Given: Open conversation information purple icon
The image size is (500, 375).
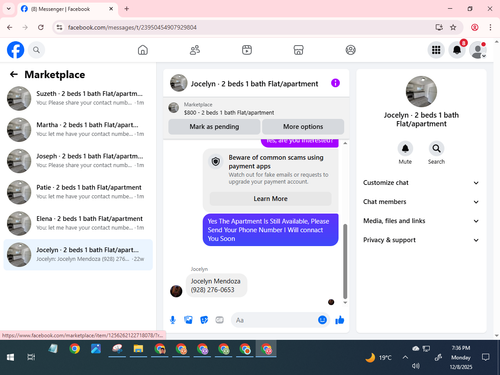Looking at the screenshot, I should (335, 83).
